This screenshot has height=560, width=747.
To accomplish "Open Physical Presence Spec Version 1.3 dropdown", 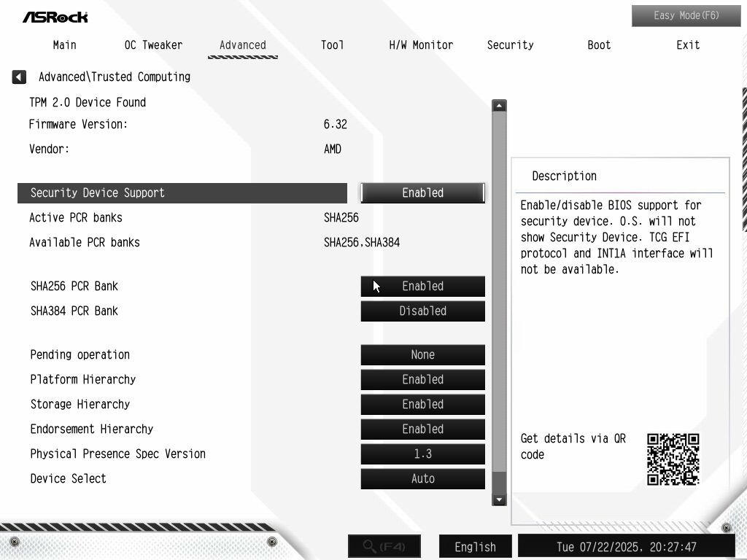I will coord(422,454).
